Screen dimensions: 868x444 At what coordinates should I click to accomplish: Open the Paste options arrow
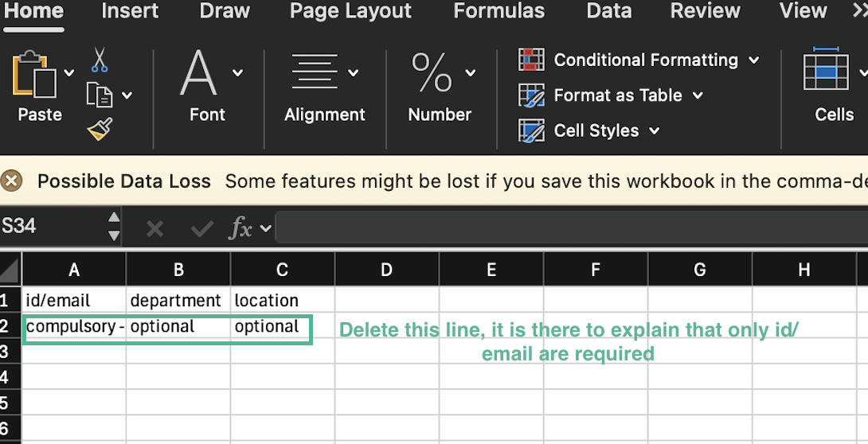click(x=69, y=73)
